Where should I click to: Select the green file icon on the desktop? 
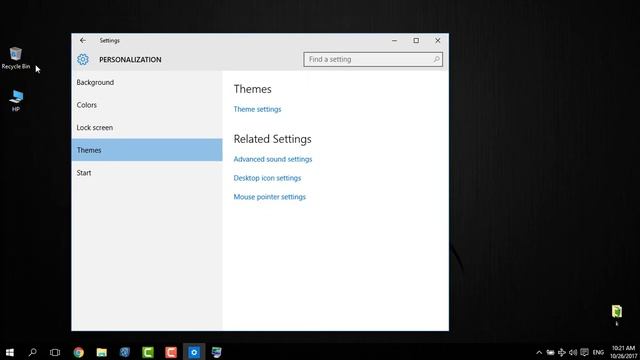tap(617, 311)
